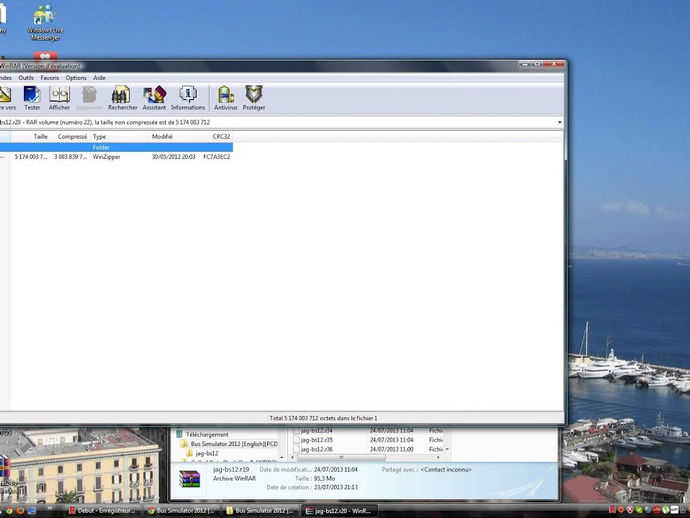
Task: Switch to Explorer Bus Simulator 2012 taskbar button
Action: pos(261,511)
